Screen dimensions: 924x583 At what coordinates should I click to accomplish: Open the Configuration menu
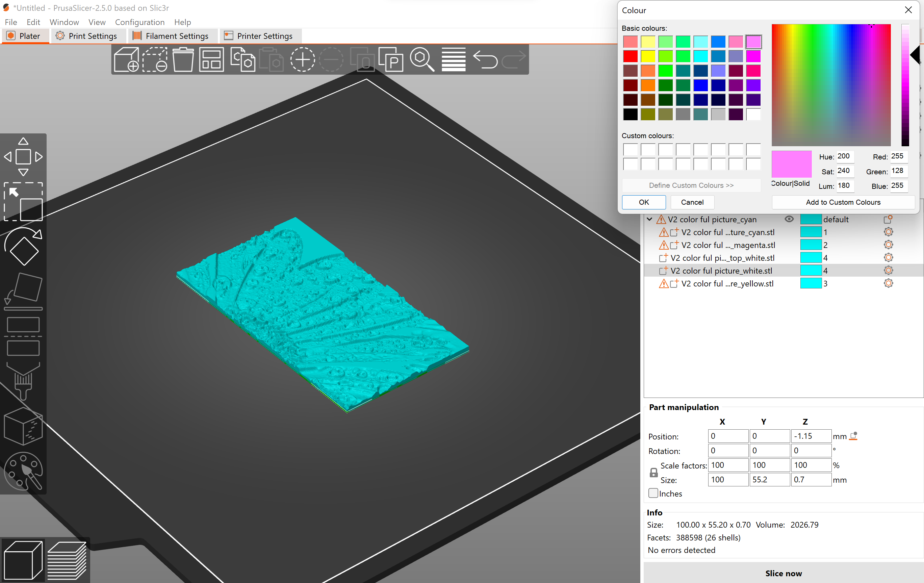click(x=140, y=22)
